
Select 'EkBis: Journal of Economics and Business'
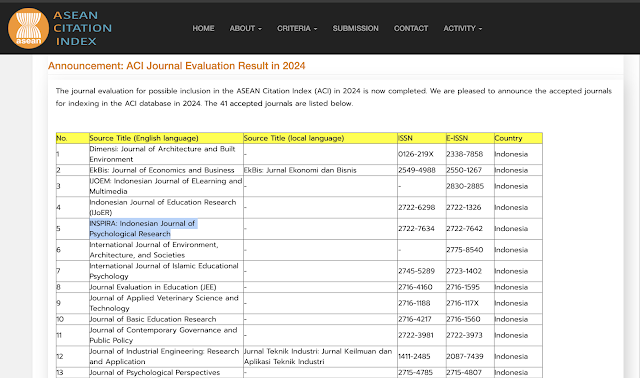162,170
